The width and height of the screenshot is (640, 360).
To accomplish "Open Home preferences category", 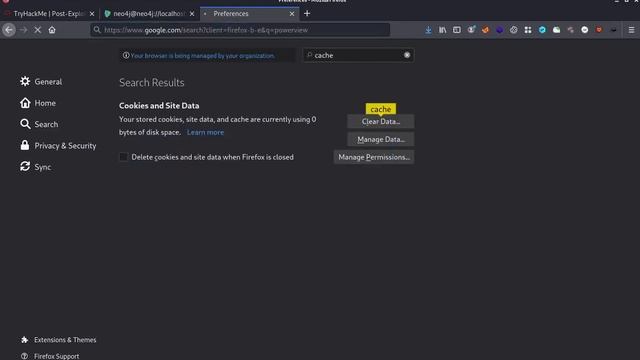I will point(38,103).
